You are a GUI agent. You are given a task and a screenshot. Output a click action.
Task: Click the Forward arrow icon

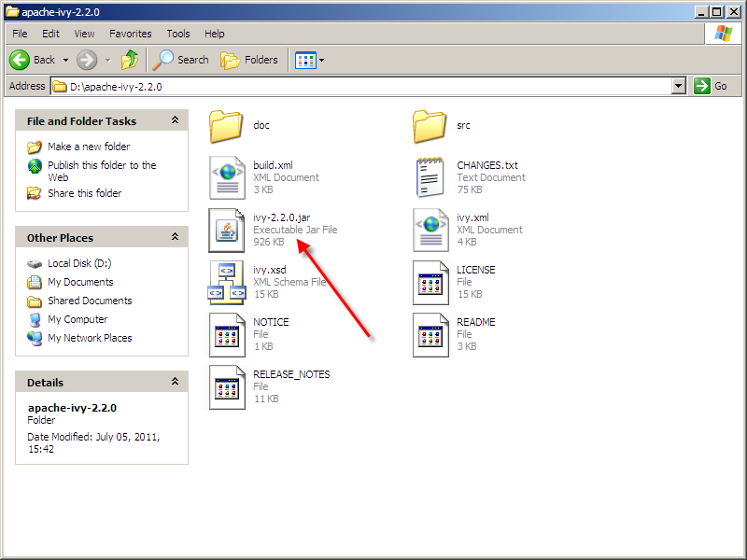point(87,60)
